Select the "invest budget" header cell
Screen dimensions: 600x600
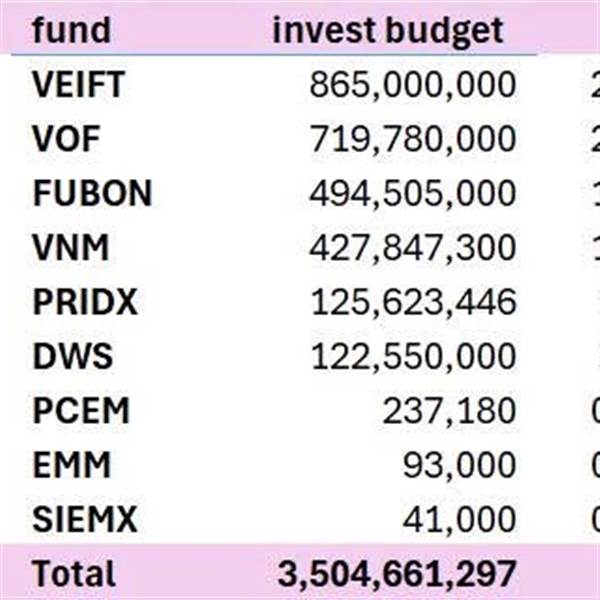388,30
